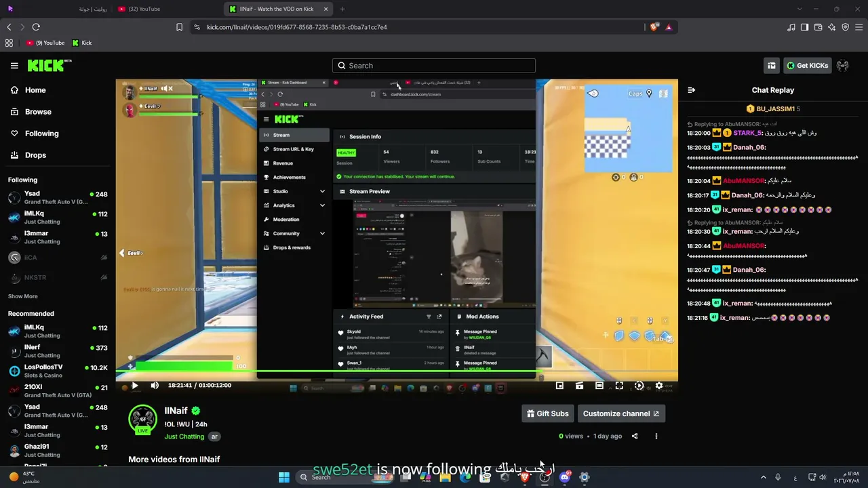This screenshot has width=868, height=488.
Task: Click BU_JASSIM1 username in chat
Action: click(x=775, y=108)
